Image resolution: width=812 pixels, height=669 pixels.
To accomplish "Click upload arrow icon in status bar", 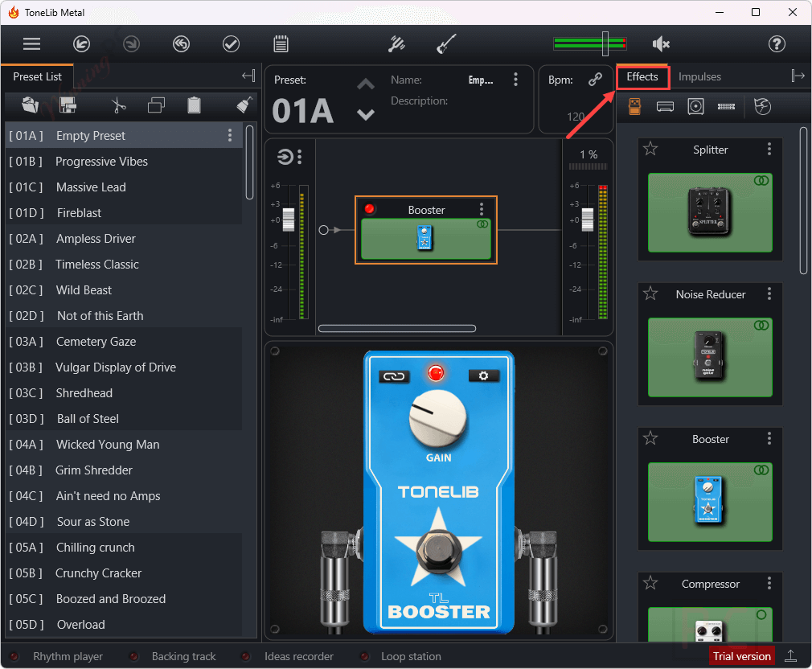I will click(791, 656).
